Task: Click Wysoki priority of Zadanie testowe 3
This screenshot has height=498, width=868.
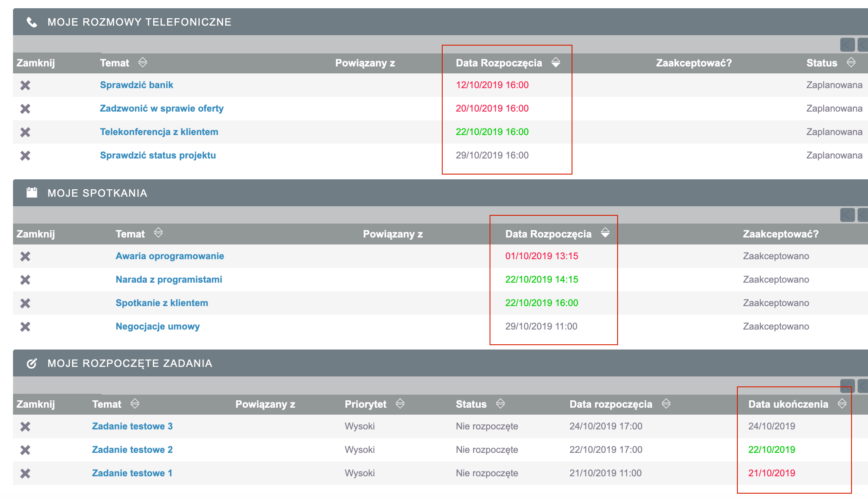Action: [x=360, y=426]
